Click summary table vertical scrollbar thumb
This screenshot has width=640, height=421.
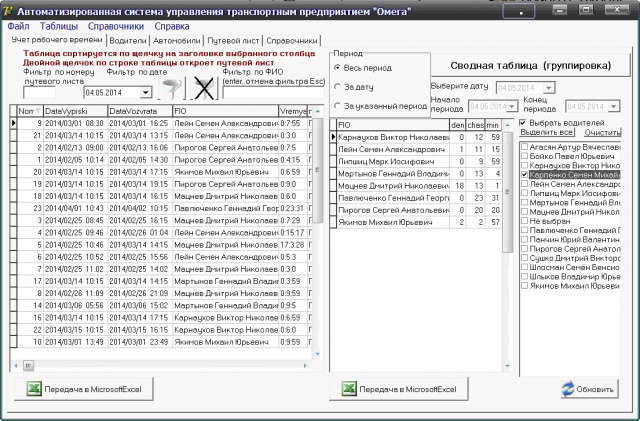click(x=507, y=192)
